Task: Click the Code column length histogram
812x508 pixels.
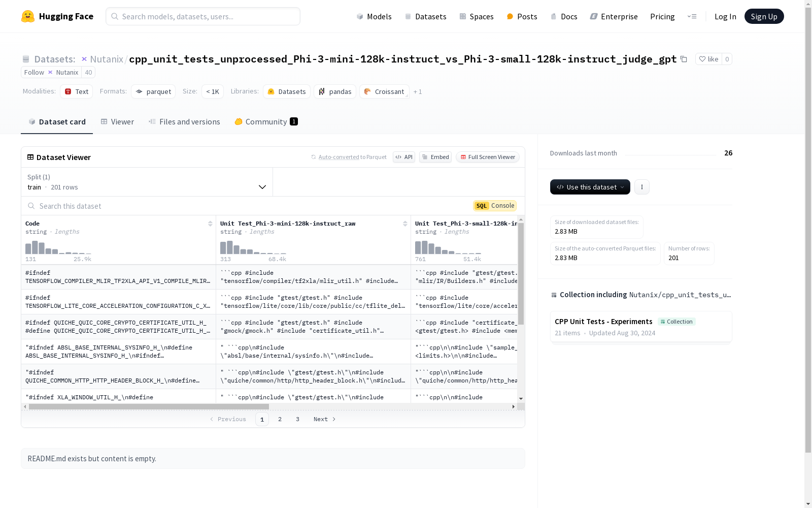Action: click(x=58, y=247)
